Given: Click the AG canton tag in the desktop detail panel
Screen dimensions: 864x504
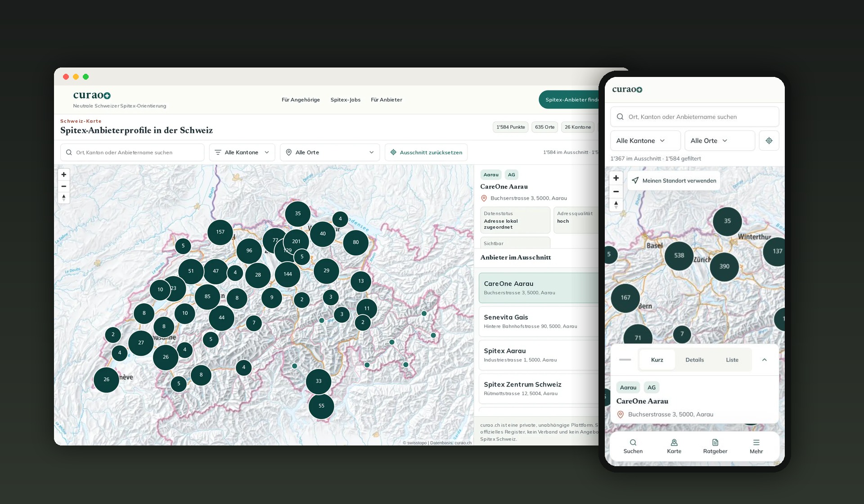Looking at the screenshot, I should (512, 175).
